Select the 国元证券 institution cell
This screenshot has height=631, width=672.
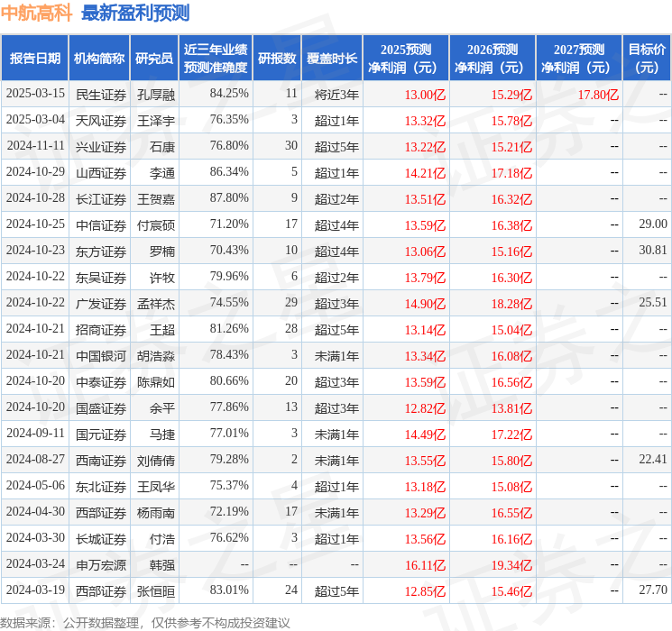(101, 434)
